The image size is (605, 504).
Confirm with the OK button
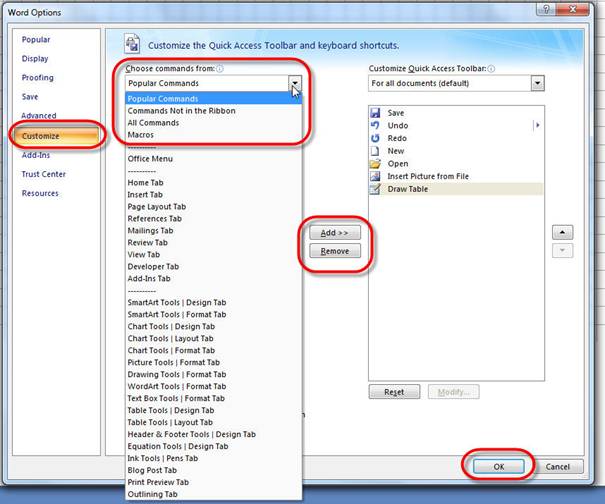(x=499, y=466)
